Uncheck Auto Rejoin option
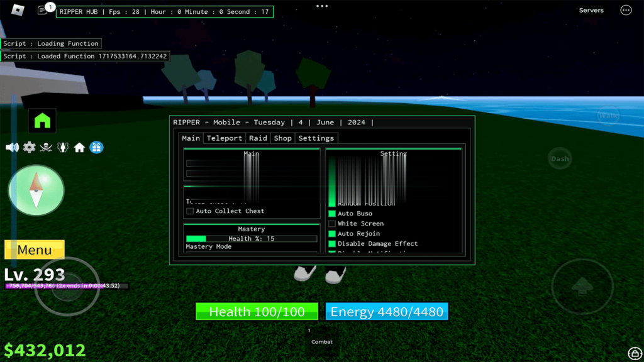The height and width of the screenshot is (362, 644). 332,234
